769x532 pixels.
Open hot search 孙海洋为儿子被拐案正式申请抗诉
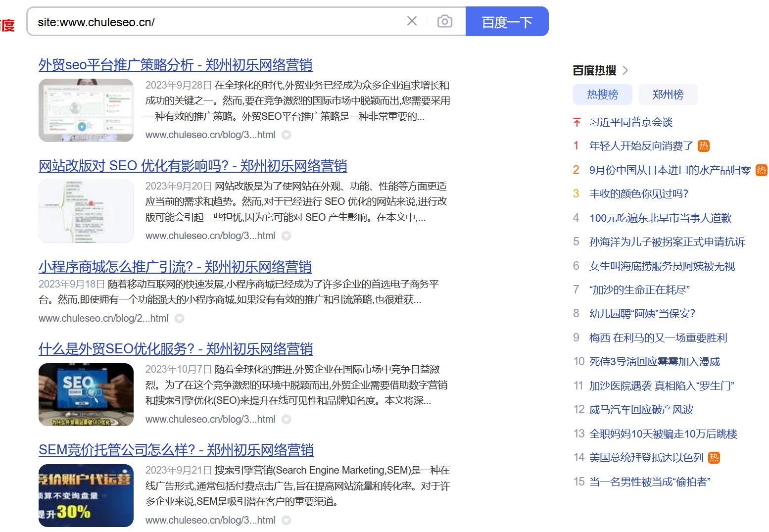667,242
